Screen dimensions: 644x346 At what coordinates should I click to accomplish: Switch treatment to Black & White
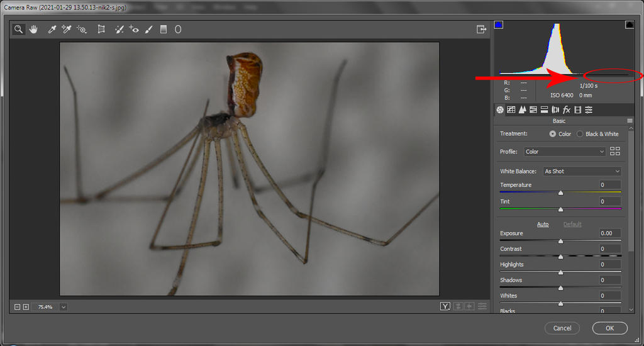tap(580, 134)
